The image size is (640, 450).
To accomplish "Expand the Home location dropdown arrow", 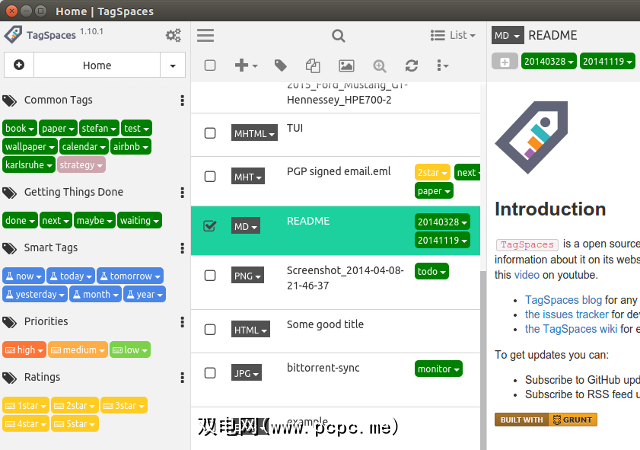I will click(x=173, y=65).
